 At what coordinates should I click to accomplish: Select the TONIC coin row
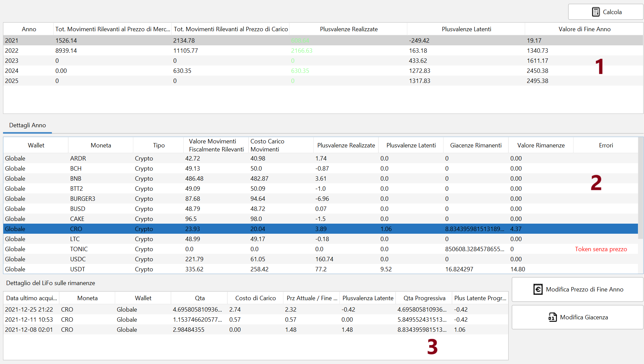(x=321, y=249)
